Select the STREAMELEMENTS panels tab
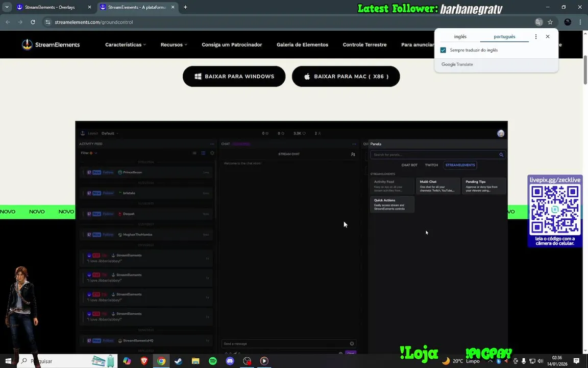This screenshot has height=368, width=588. 460,165
